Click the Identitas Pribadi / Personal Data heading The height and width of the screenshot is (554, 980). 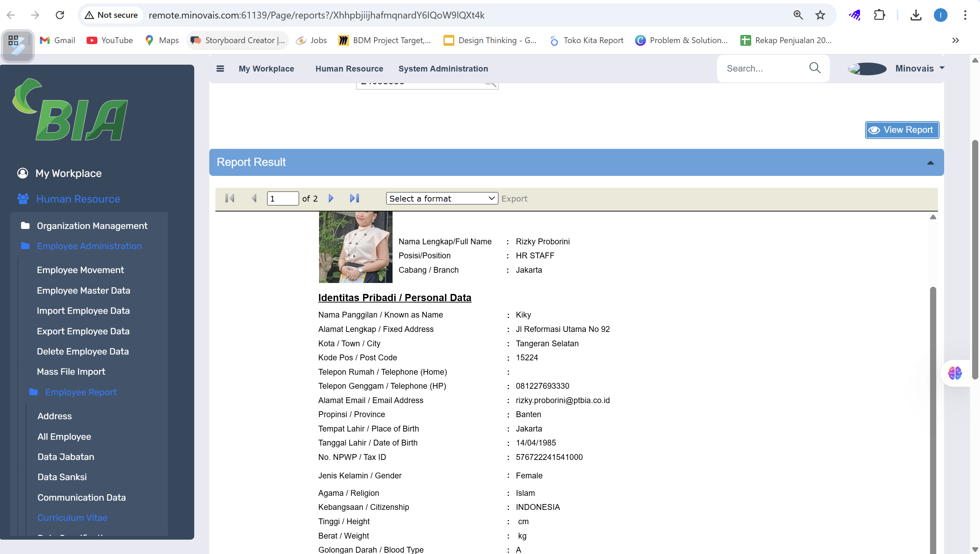pyautogui.click(x=395, y=298)
